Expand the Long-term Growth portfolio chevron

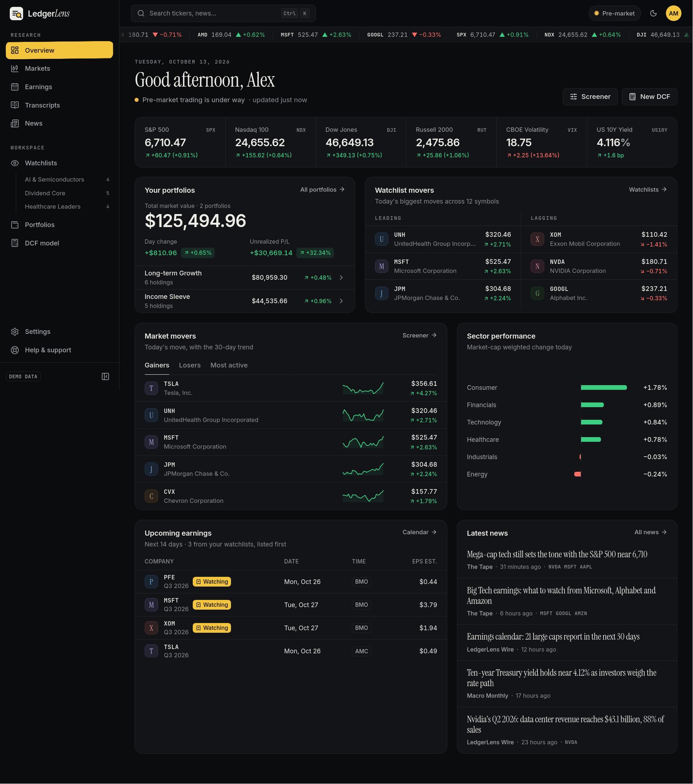(x=341, y=278)
